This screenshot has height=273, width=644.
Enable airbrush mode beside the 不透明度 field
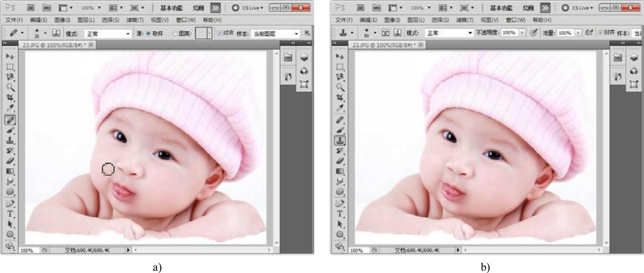click(534, 33)
